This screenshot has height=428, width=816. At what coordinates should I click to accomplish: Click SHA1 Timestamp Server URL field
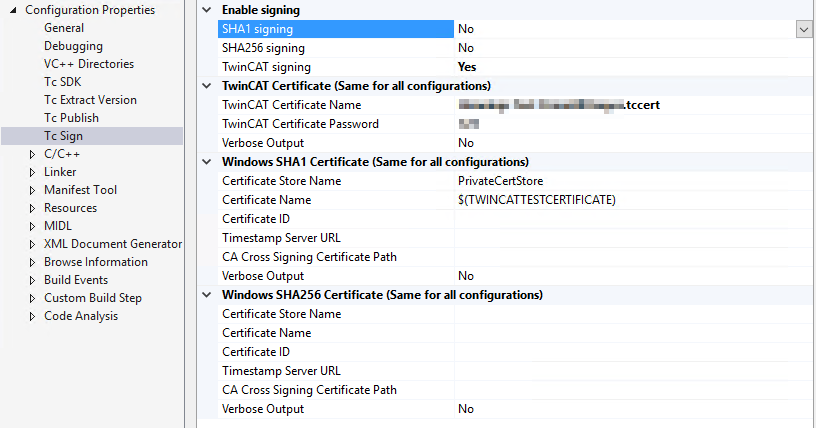(x=633, y=238)
